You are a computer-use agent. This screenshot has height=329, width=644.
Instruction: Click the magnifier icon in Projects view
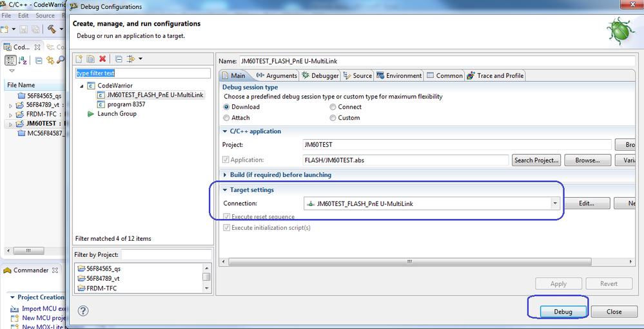[61, 61]
